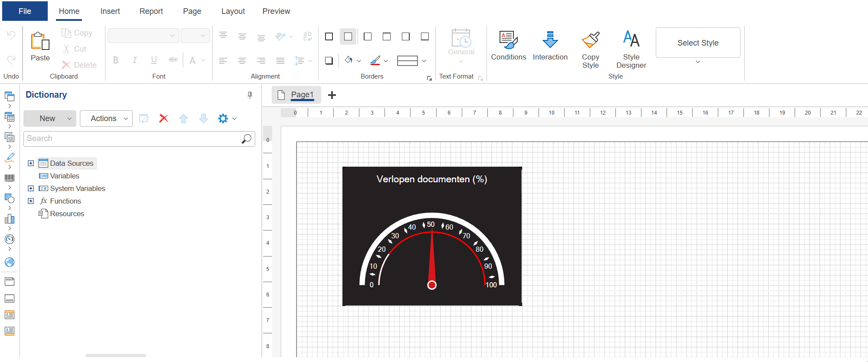This screenshot has width=868, height=362.
Task: Toggle the shadow border option
Action: click(329, 61)
